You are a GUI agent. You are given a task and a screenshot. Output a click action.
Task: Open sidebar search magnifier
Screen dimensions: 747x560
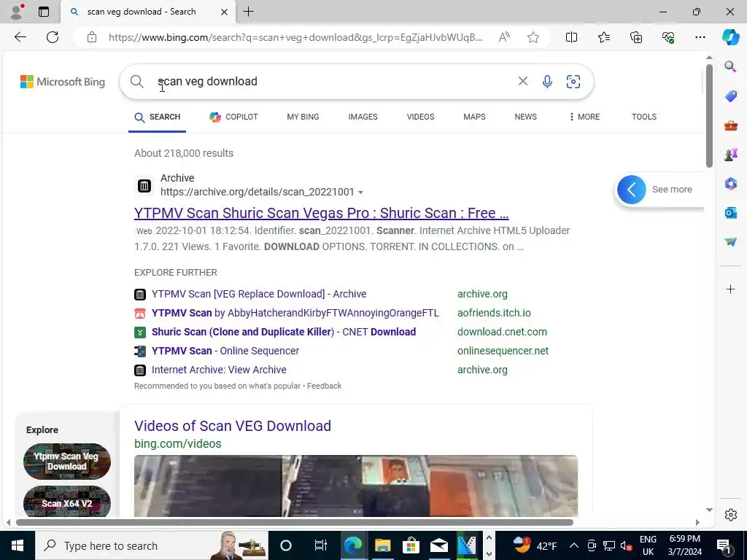pos(730,66)
